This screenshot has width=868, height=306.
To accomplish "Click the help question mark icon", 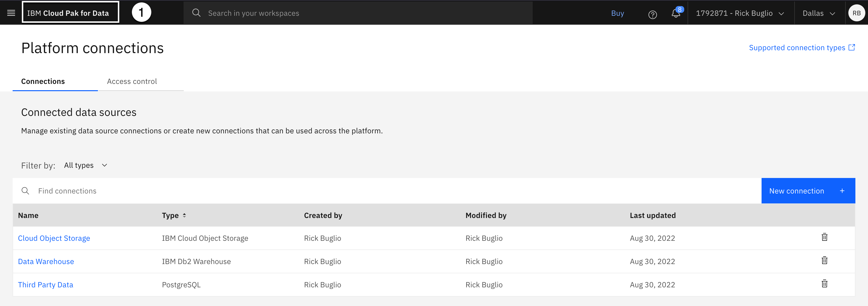I will click(652, 14).
